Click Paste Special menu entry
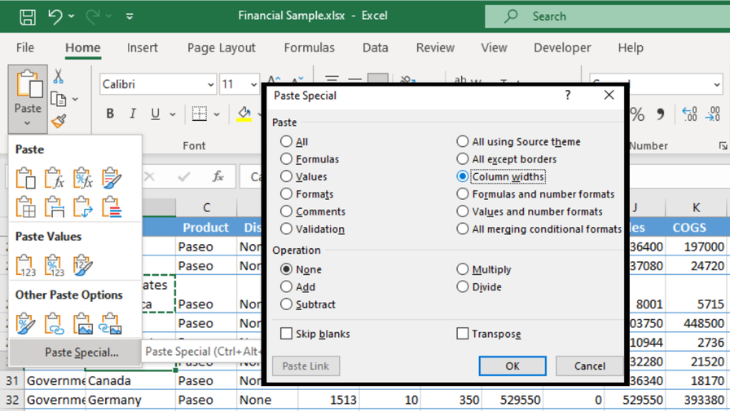 coord(75,352)
